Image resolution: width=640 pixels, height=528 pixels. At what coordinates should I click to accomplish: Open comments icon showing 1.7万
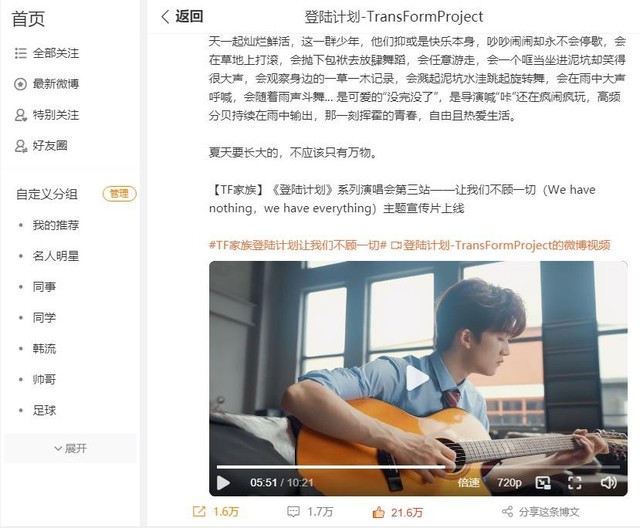tap(293, 512)
